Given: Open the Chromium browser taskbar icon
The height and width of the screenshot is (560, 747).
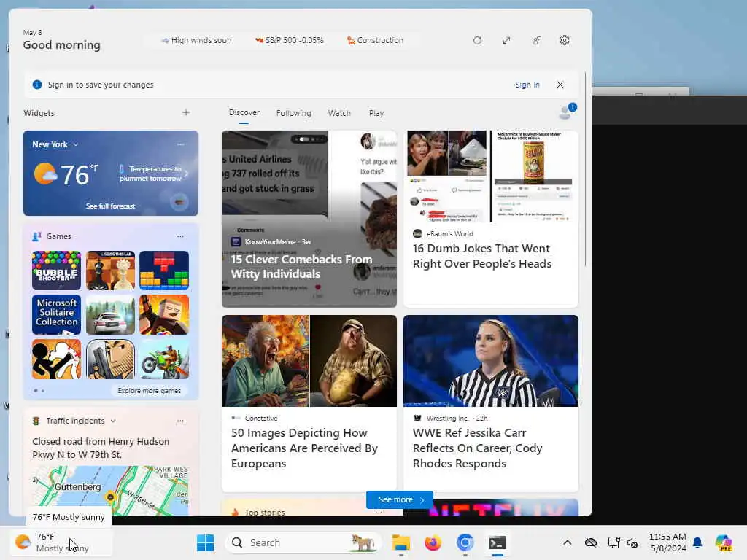Looking at the screenshot, I should 465,542.
